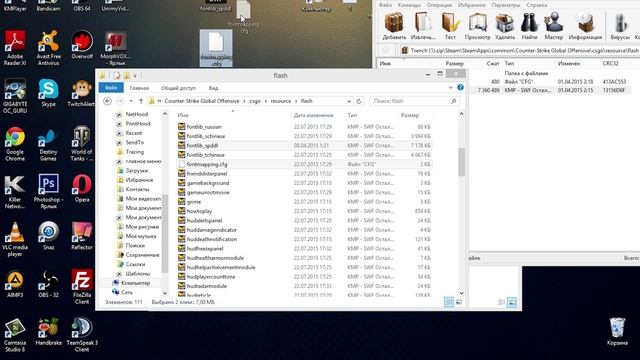Select the howtoplay file
Viewport: 640px width, 360px height.
pyautogui.click(x=304, y=211)
